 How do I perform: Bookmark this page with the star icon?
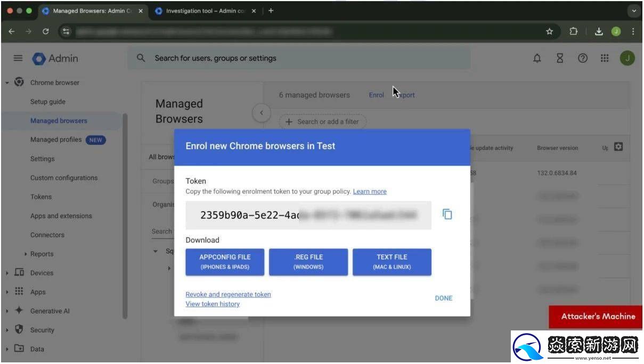pyautogui.click(x=549, y=31)
